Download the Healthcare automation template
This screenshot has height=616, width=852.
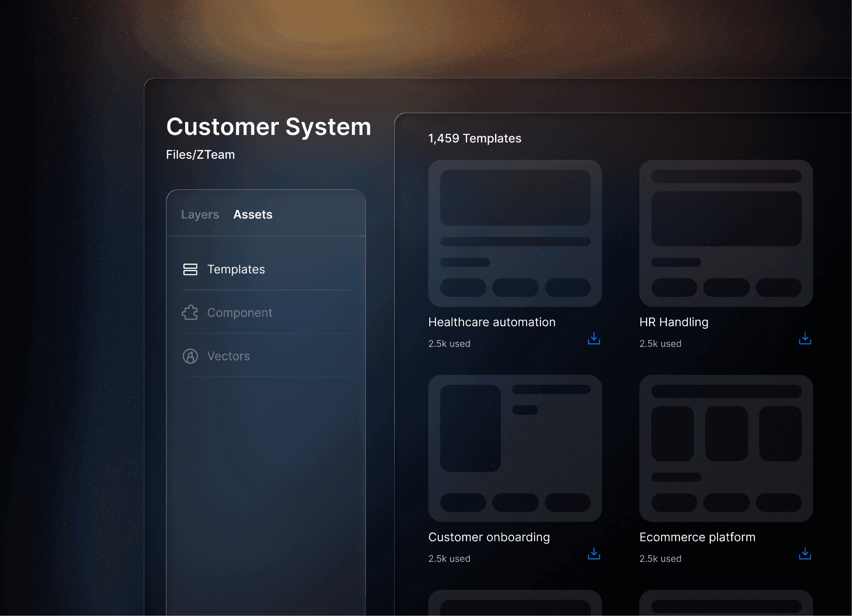pyautogui.click(x=594, y=339)
